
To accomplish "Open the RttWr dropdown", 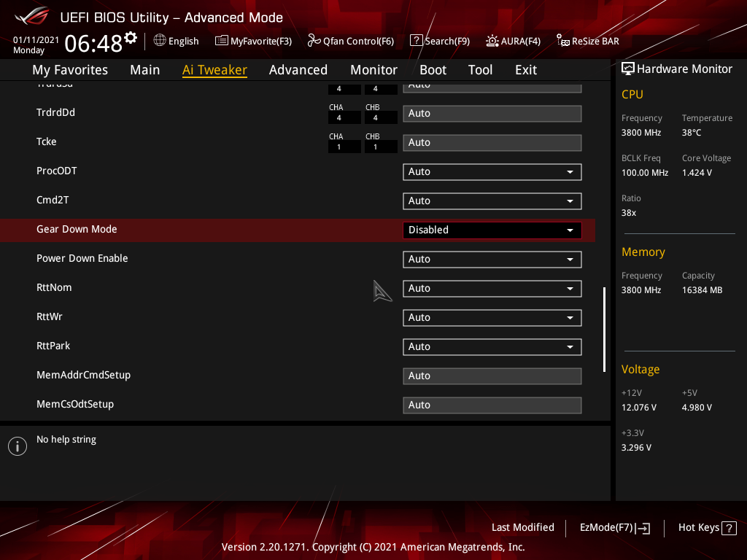I will click(492, 318).
